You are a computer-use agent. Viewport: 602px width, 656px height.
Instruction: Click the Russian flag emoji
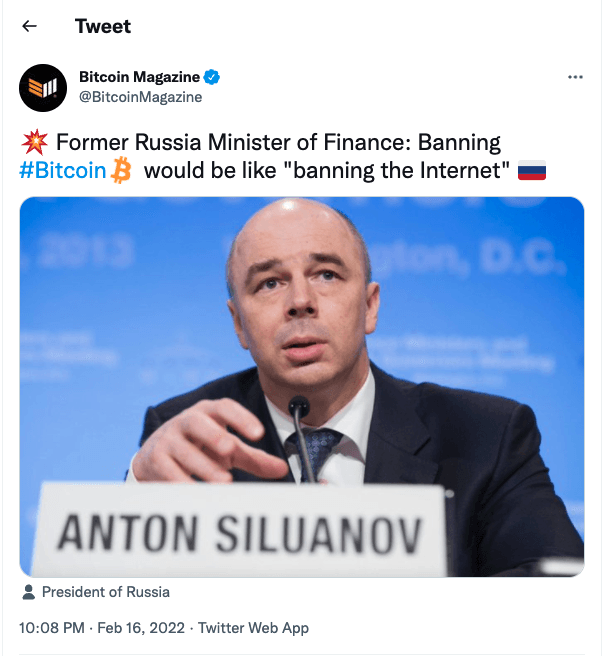coord(532,171)
